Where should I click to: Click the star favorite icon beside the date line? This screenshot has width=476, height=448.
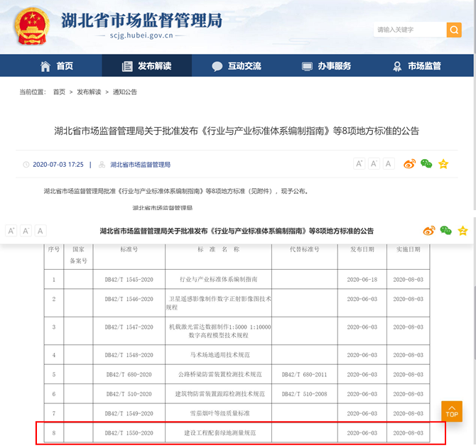click(x=443, y=164)
